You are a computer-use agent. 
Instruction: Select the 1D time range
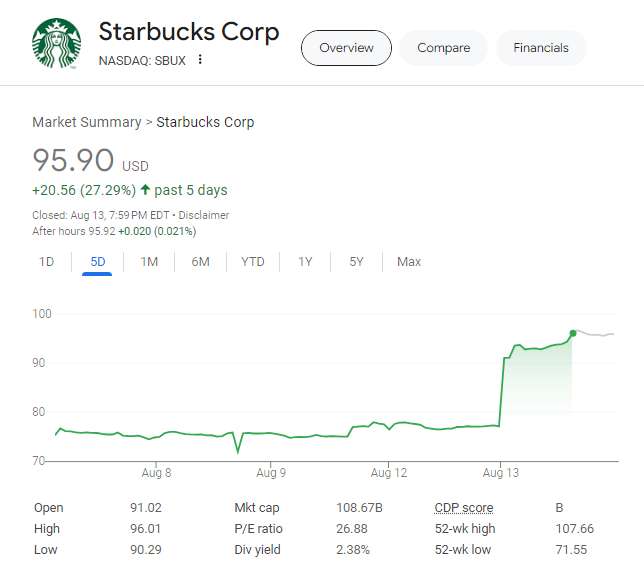point(46,262)
